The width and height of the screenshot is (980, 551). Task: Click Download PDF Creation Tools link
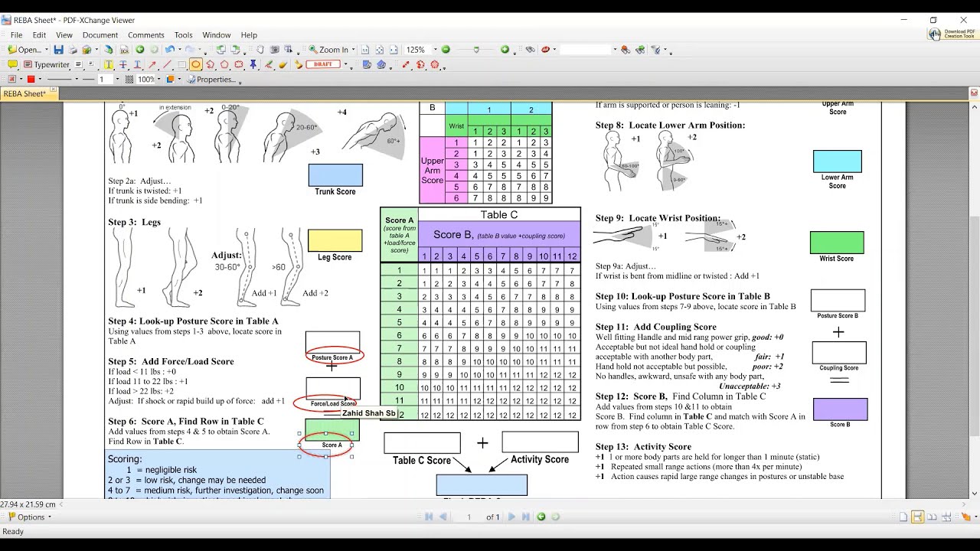point(953,34)
